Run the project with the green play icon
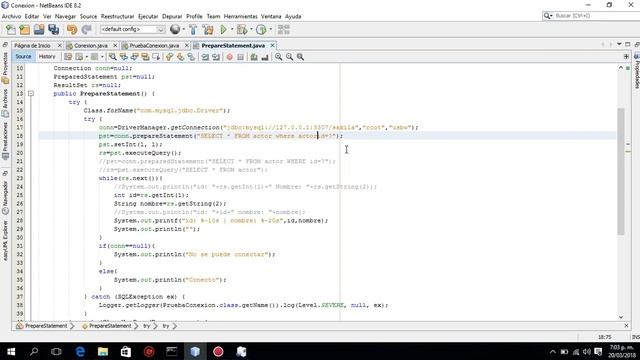 tap(224, 29)
